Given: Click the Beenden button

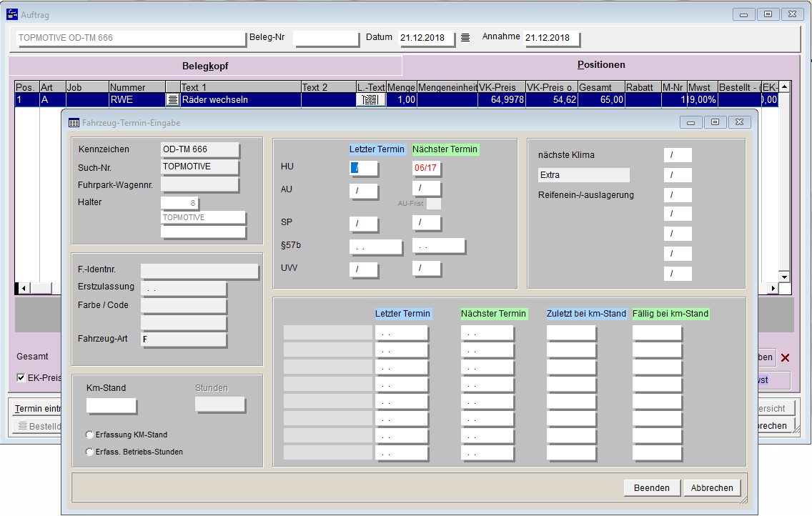Looking at the screenshot, I should [x=651, y=487].
